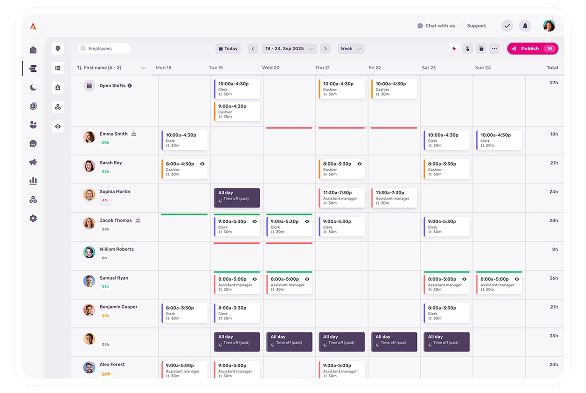This screenshot has width=586, height=393.
Task: Click the Sun 24 column header
Action: (x=482, y=68)
